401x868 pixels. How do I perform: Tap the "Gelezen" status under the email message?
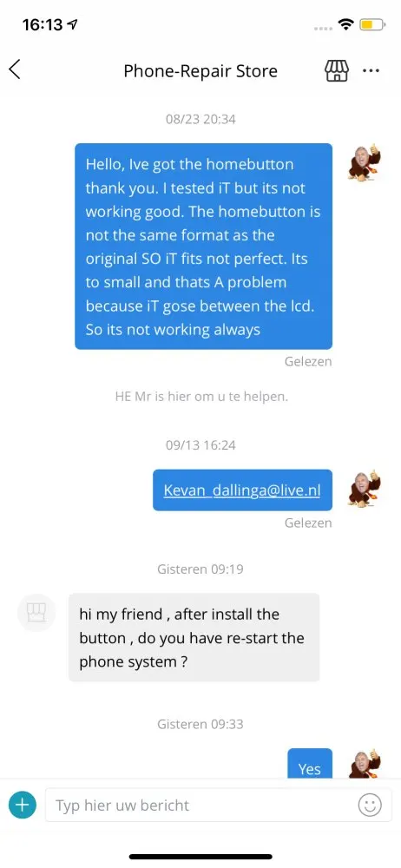point(308,523)
